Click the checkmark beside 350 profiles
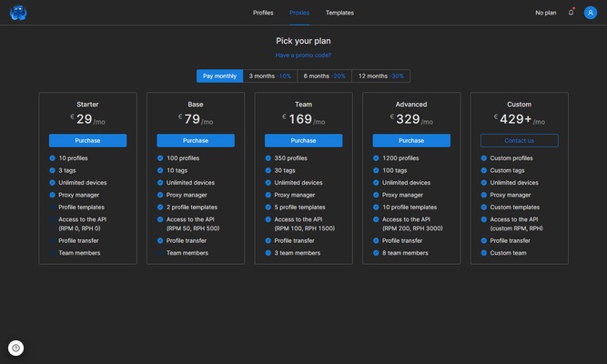The image size is (607, 364). point(268,158)
